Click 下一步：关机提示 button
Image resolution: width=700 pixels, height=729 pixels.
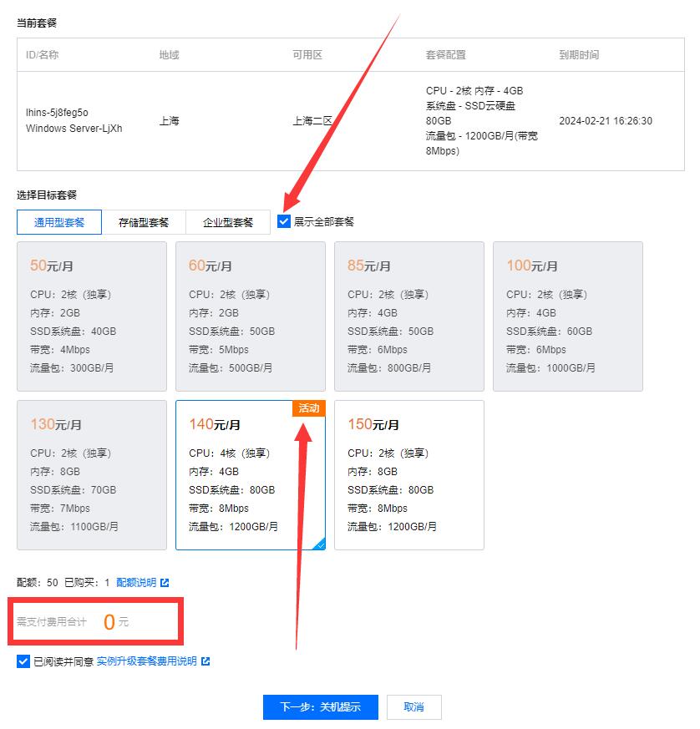point(320,706)
